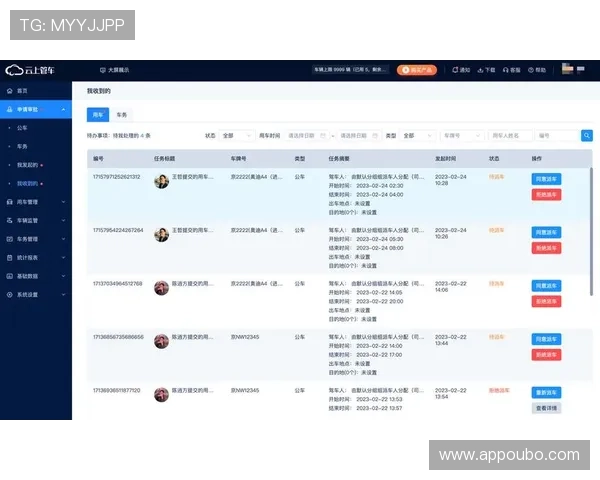Click the orange 购买产品 purchase button
The height and width of the screenshot is (480, 600).
coord(417,70)
